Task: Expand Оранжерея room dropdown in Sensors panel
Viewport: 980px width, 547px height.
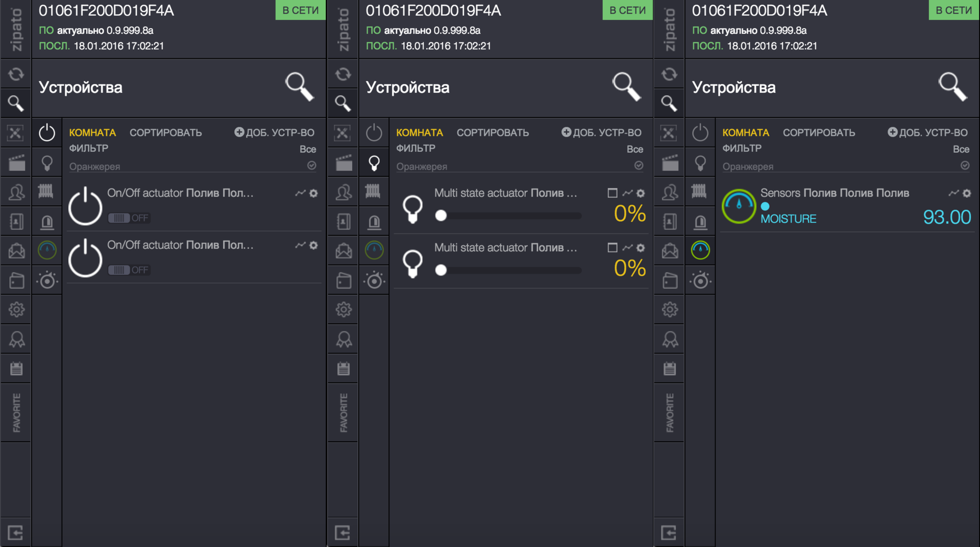Action: pos(965,165)
